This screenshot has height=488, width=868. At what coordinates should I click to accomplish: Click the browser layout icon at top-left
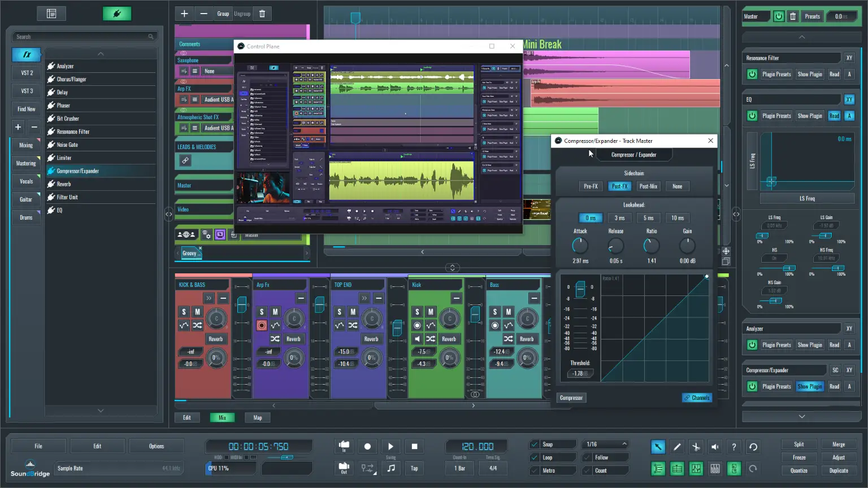pyautogui.click(x=51, y=14)
